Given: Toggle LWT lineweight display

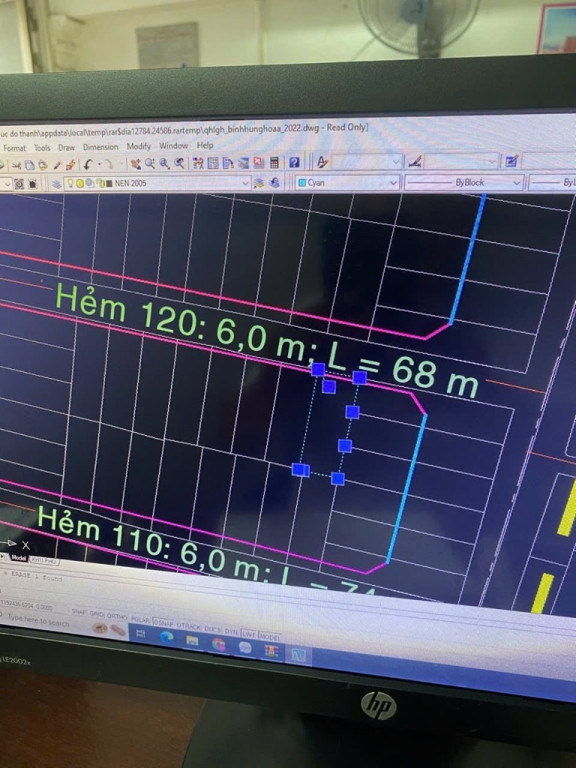Looking at the screenshot, I should [249, 634].
